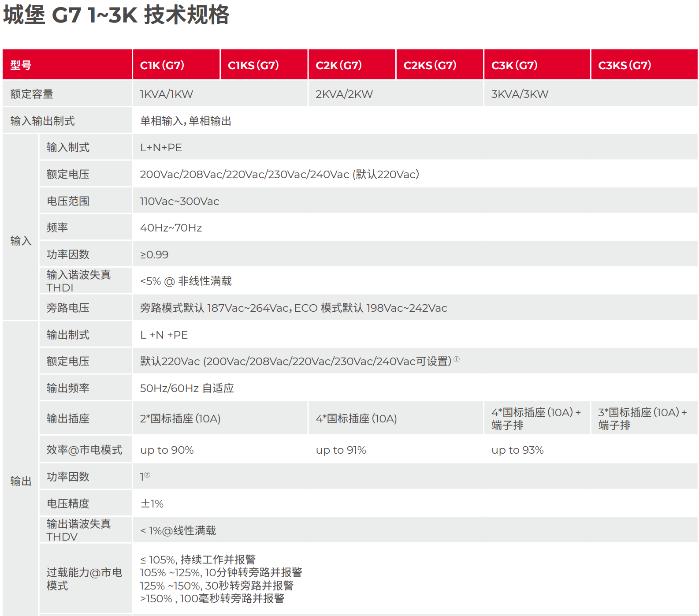Select the 40Hz~70Hz frequency value
Screen dimensions: 699x616
tap(171, 228)
